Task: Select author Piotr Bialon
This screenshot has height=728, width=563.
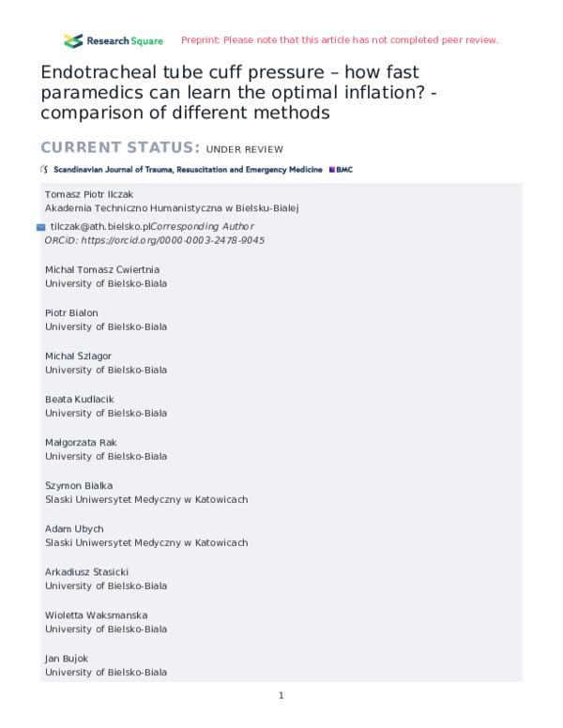Action: point(71,312)
